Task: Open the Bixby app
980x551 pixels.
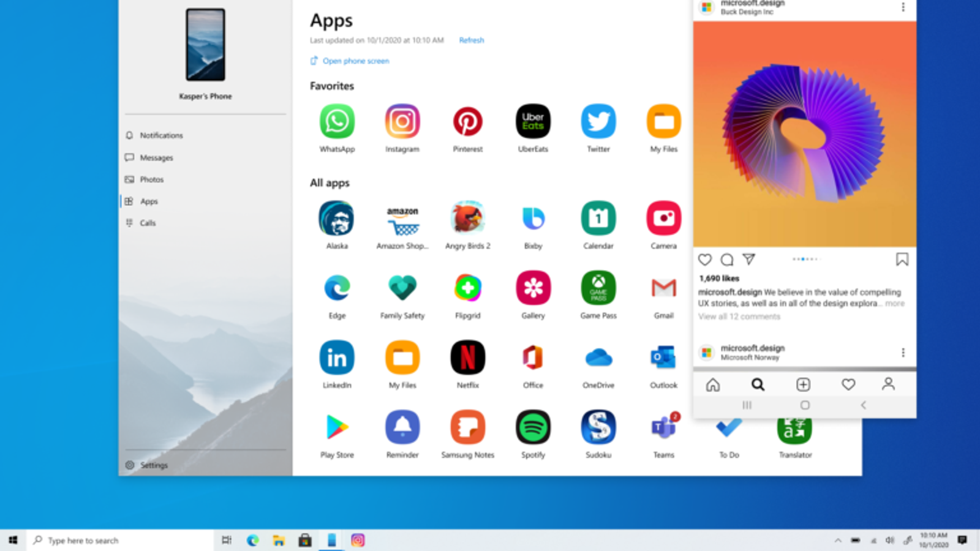Action: click(533, 218)
